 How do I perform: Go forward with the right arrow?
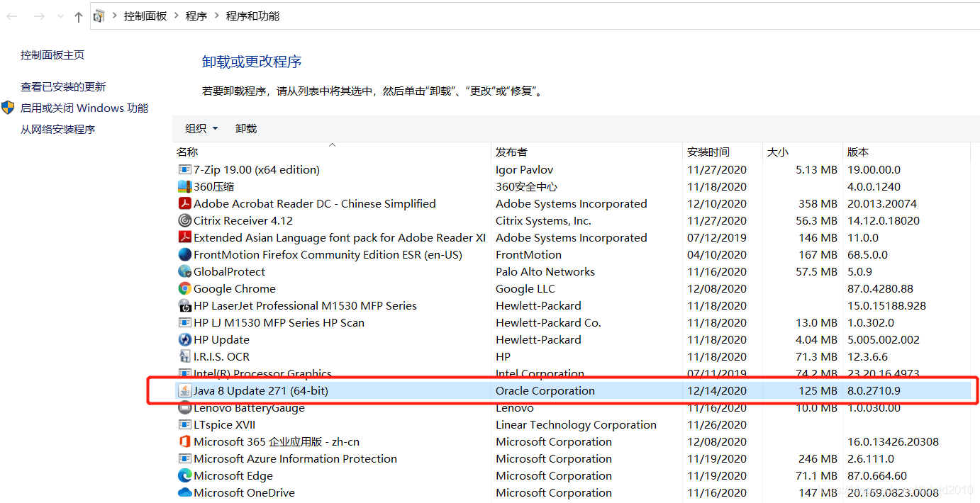pos(39,16)
